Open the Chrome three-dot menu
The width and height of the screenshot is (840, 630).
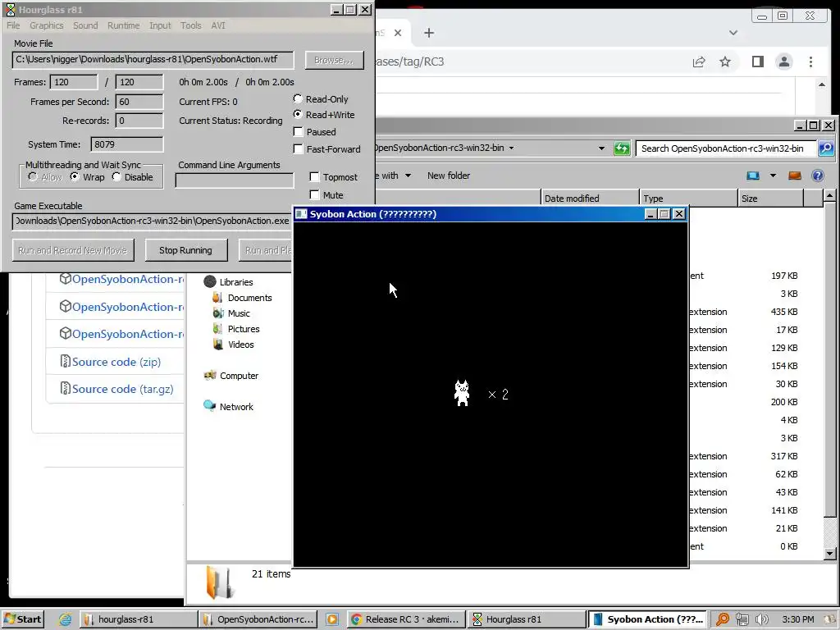pyautogui.click(x=810, y=62)
